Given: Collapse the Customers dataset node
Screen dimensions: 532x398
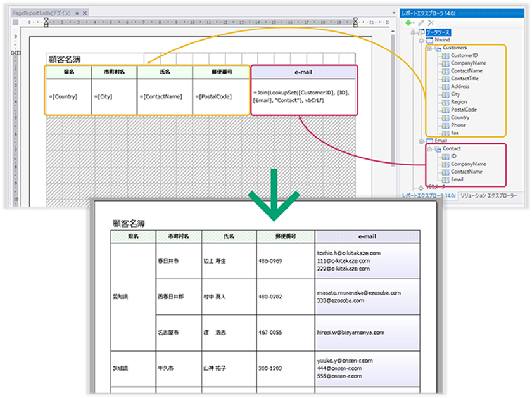Looking at the screenshot, I should pyautogui.click(x=429, y=48).
